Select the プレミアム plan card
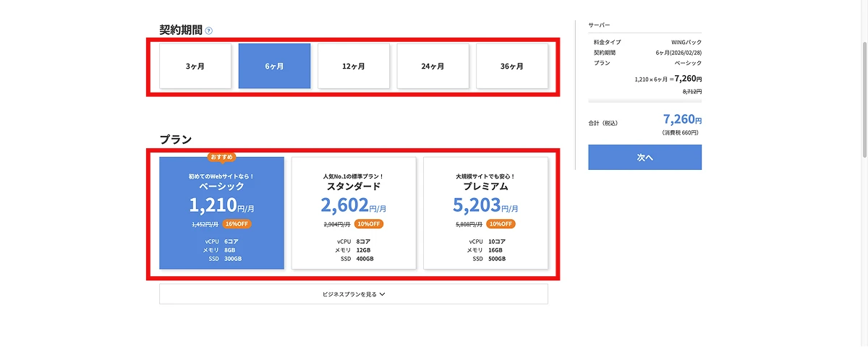 pyautogui.click(x=486, y=213)
